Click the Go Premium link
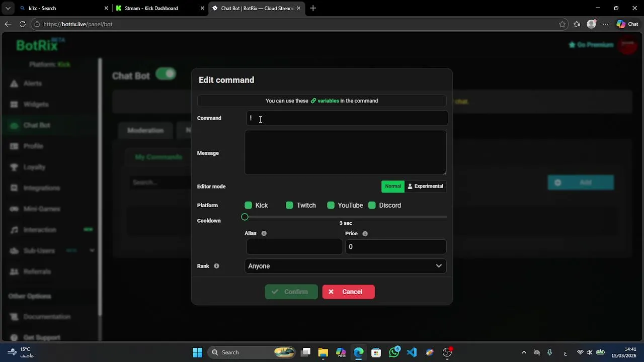Viewport: 644px width, 362px height. coord(591,45)
